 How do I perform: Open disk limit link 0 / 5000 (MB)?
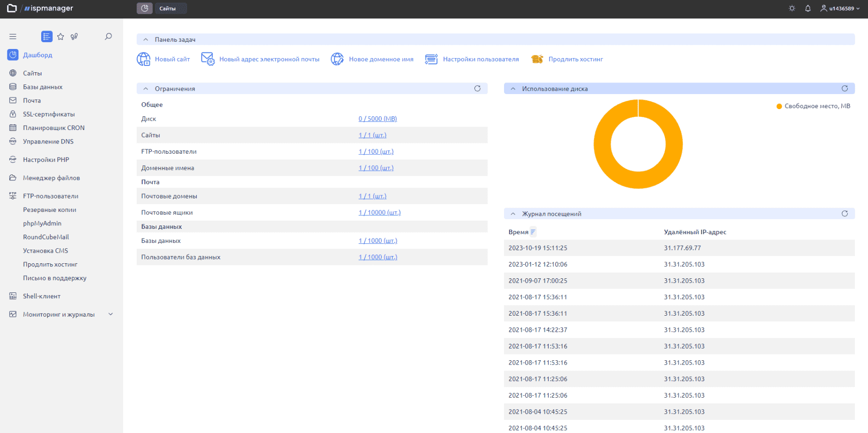tap(378, 119)
